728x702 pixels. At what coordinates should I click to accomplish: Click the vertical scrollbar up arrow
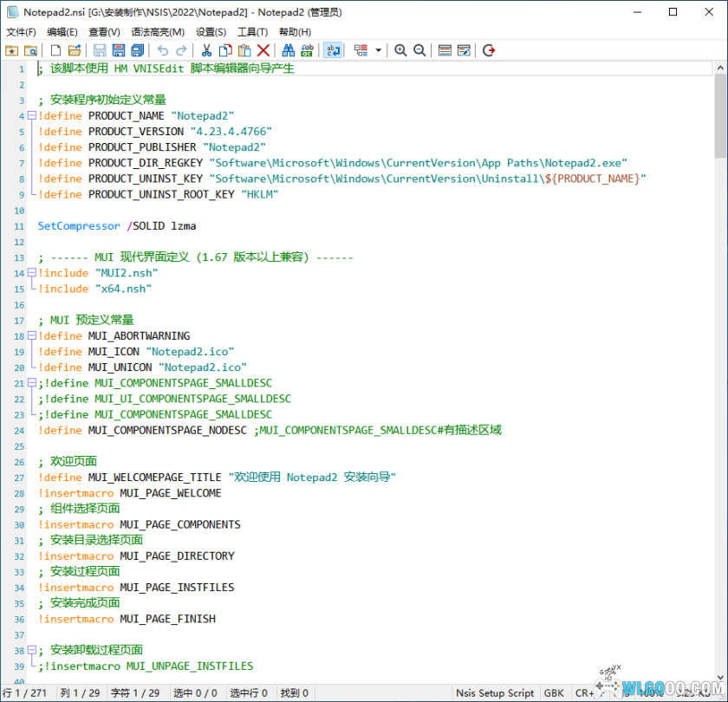(x=720, y=67)
